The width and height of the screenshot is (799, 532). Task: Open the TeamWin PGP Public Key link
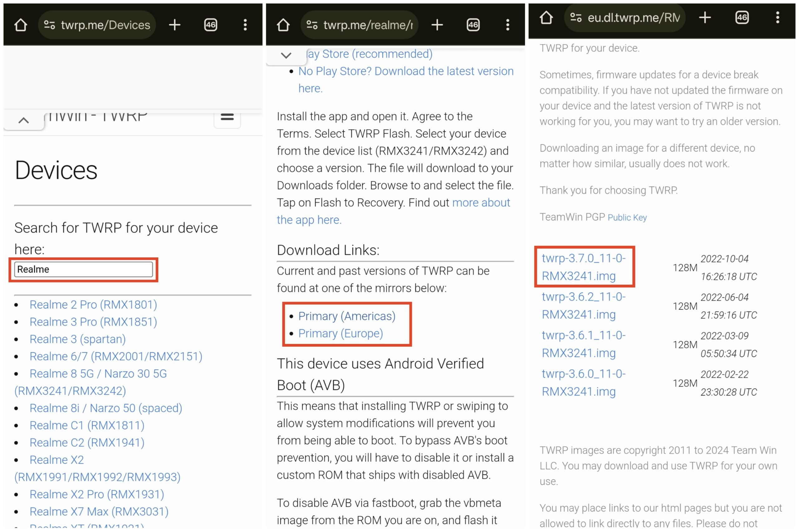tap(627, 217)
